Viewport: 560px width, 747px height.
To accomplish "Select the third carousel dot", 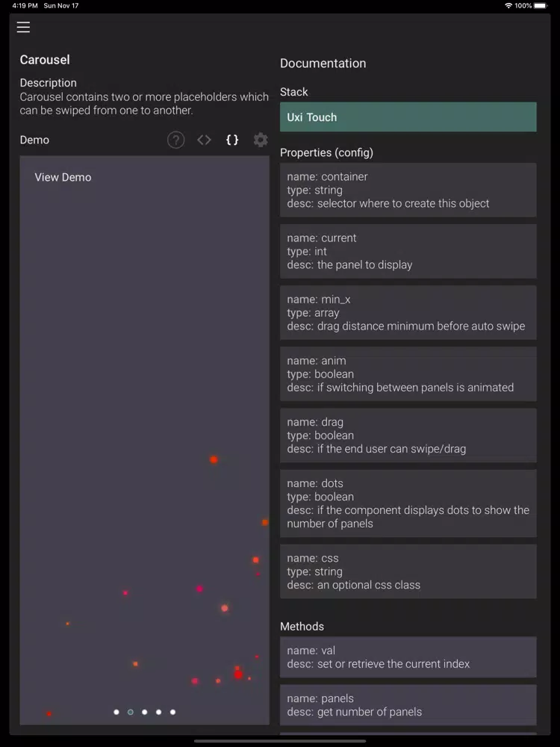I will coord(145,712).
